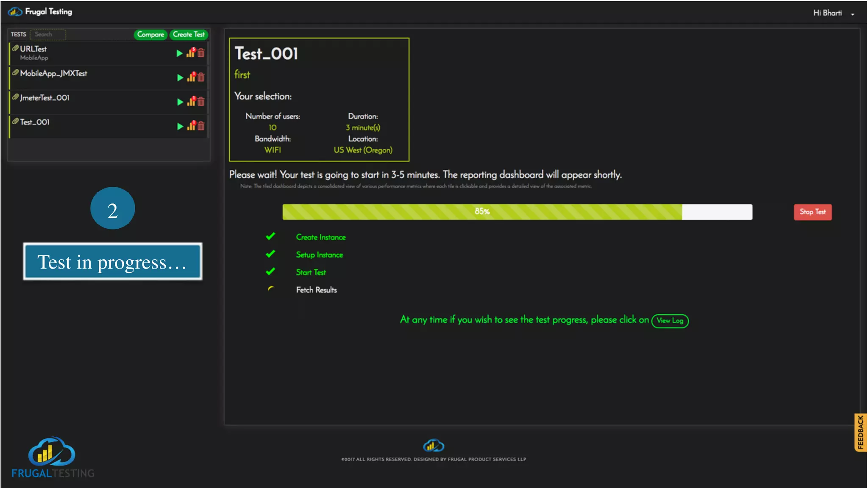Run the URLTest with its play icon
This screenshot has width=868, height=488.
(x=179, y=53)
